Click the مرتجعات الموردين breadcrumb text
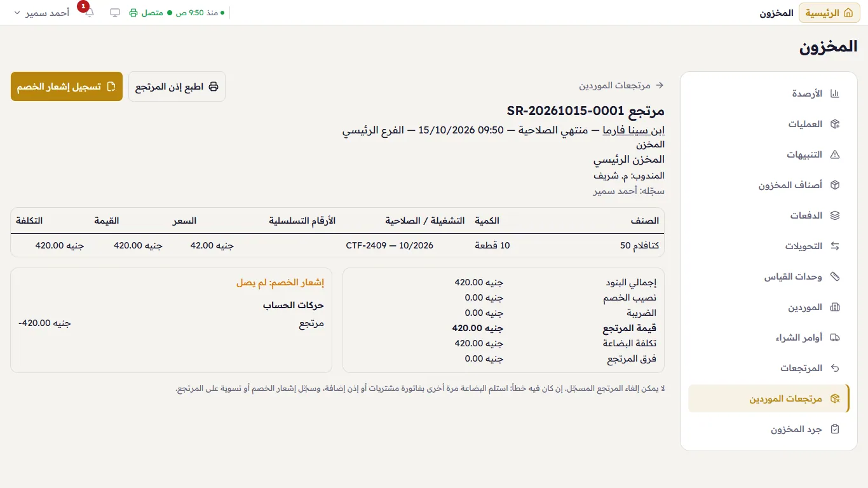The width and height of the screenshot is (868, 488). 614,85
